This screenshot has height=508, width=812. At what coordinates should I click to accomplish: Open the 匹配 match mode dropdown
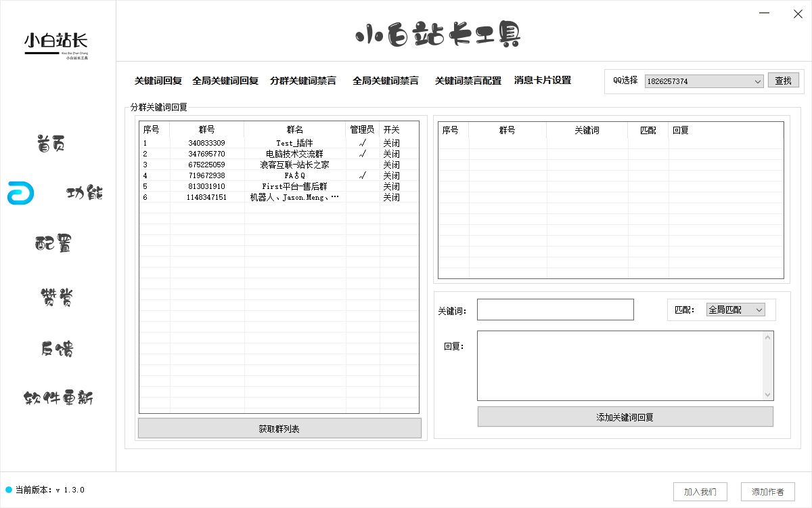736,310
